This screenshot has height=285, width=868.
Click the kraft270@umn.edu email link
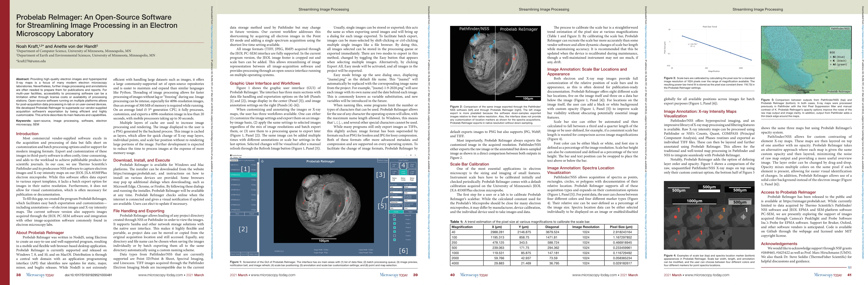click(x=32, y=61)
